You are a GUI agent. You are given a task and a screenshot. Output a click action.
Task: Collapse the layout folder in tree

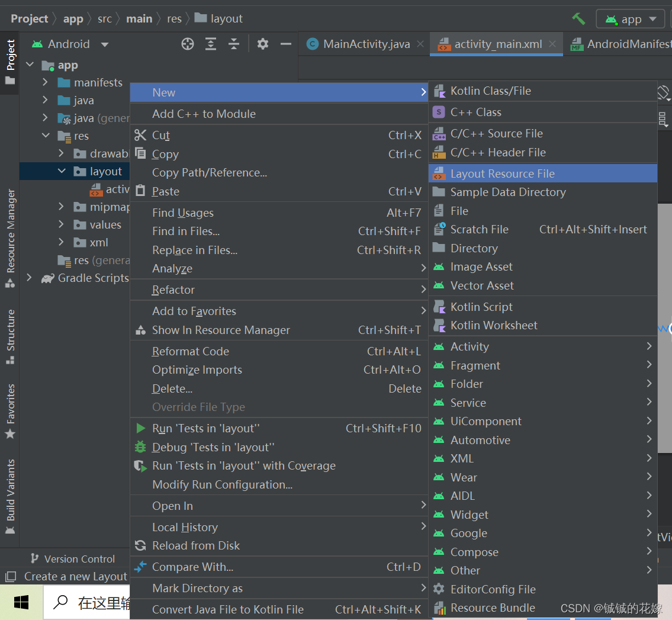62,171
